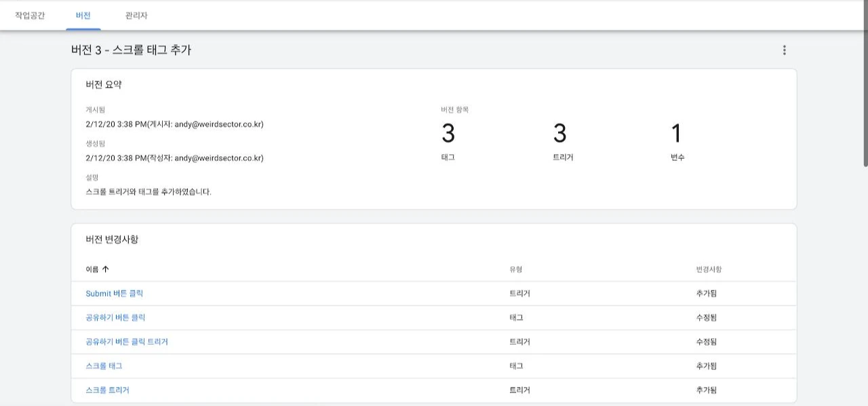Open the 스크롤 태그 link
Viewport: 868px width, 406px height.
tap(104, 366)
